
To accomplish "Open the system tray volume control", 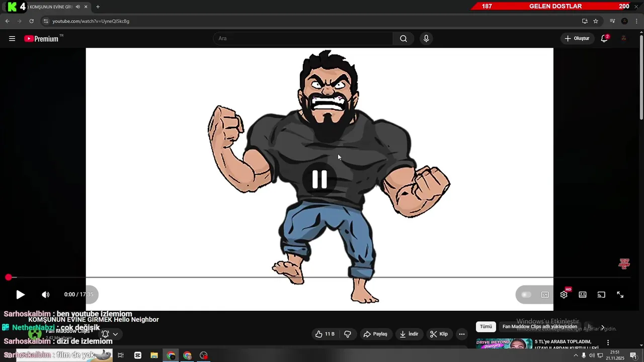I will tap(592, 355).
